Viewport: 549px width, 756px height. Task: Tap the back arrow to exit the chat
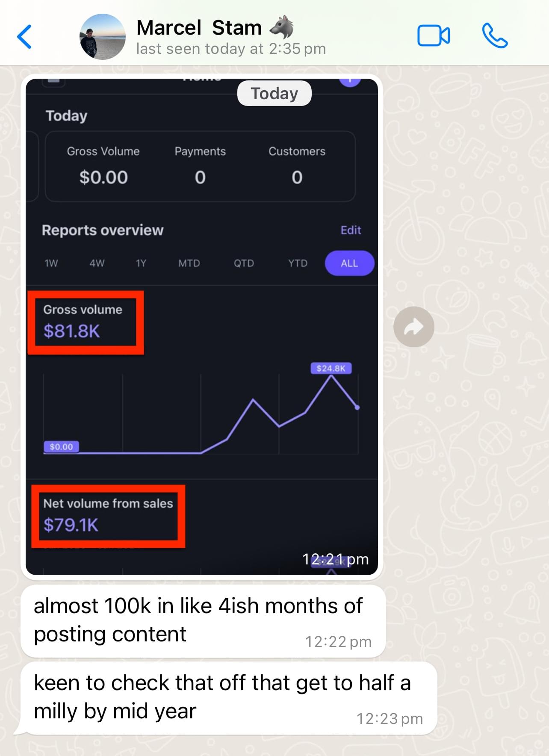[24, 37]
